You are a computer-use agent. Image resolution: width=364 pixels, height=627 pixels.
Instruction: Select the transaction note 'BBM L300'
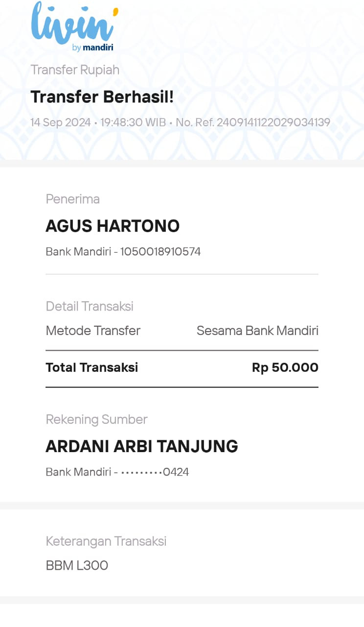77,566
